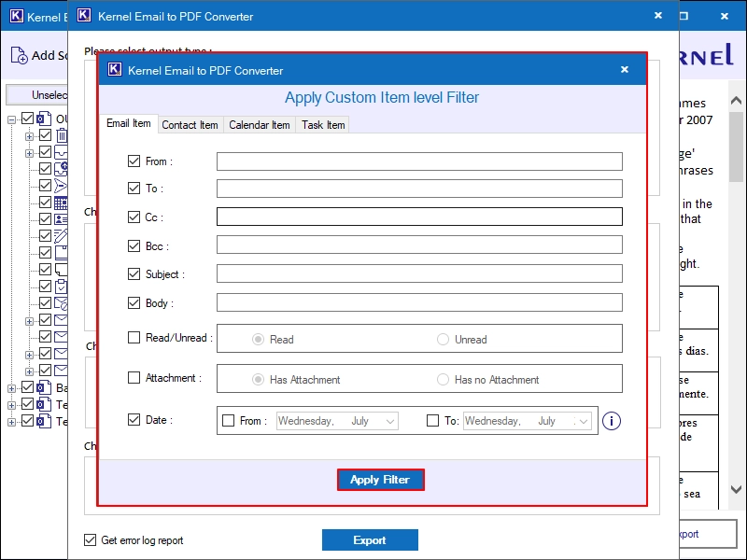Uncheck the Deleted Items folder checkbox in tree
This screenshot has width=747, height=560.
click(x=45, y=134)
